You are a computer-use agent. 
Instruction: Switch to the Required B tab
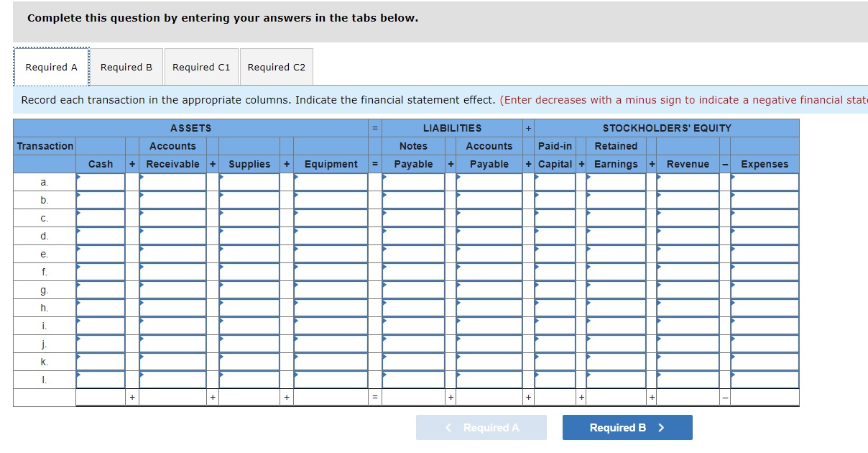(126, 66)
